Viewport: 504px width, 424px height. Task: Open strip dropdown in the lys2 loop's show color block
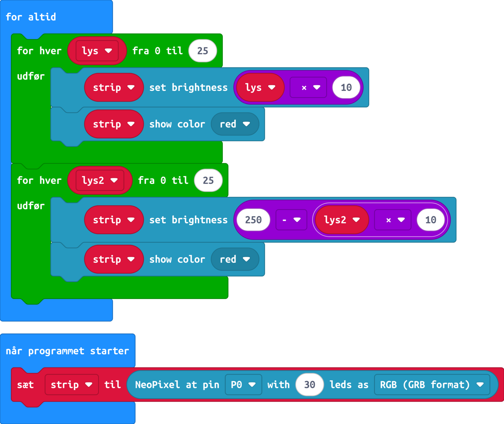coord(114,259)
